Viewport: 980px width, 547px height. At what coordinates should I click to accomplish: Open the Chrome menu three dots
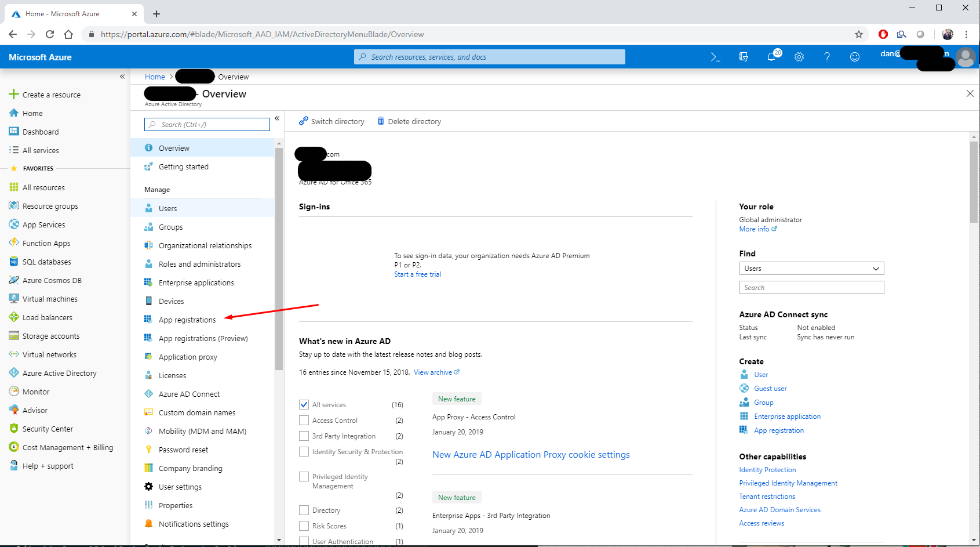point(966,34)
